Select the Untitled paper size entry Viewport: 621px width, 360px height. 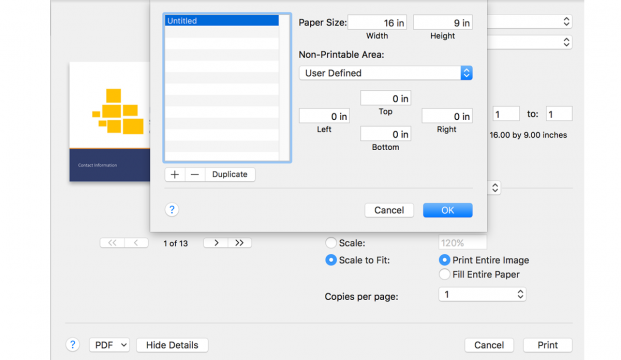222,21
